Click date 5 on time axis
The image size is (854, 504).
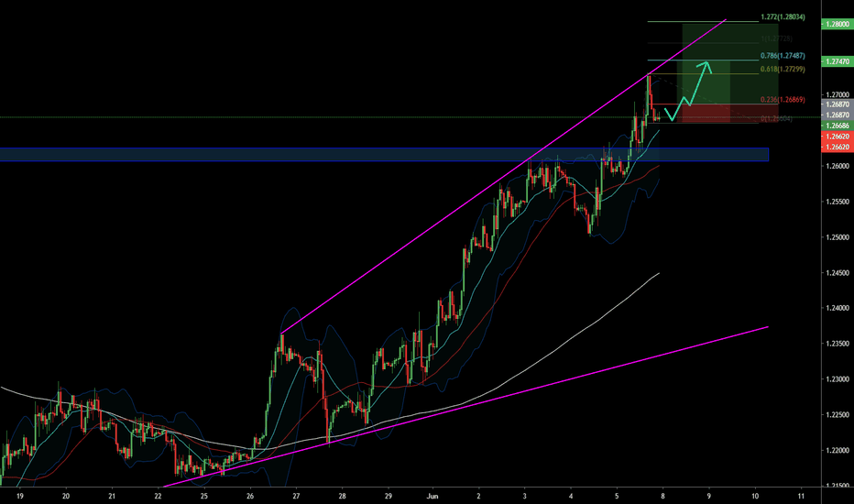617,497
